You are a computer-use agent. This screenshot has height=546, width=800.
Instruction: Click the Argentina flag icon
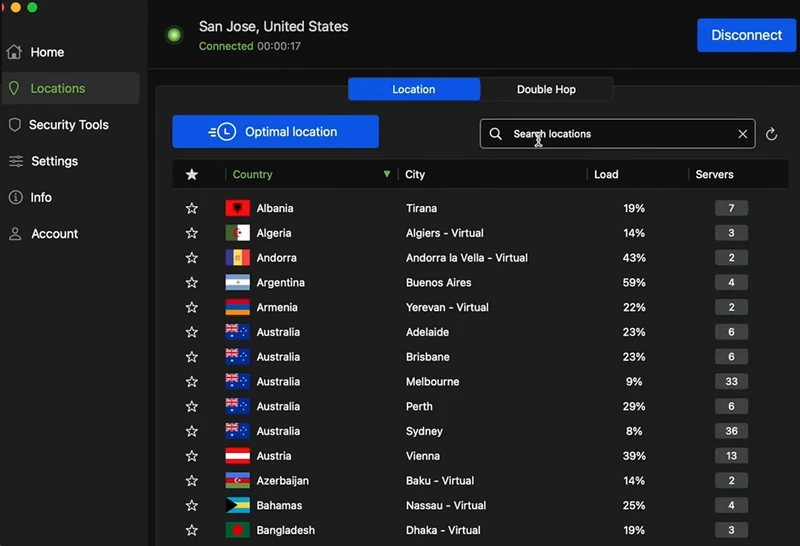pos(238,283)
